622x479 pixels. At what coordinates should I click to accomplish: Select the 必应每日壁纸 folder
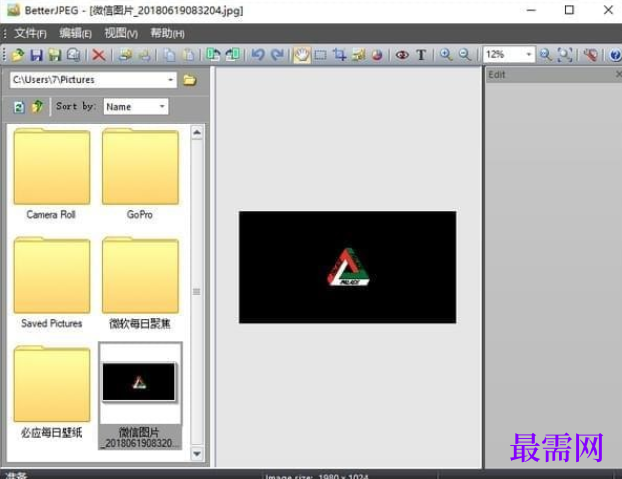pyautogui.click(x=52, y=392)
